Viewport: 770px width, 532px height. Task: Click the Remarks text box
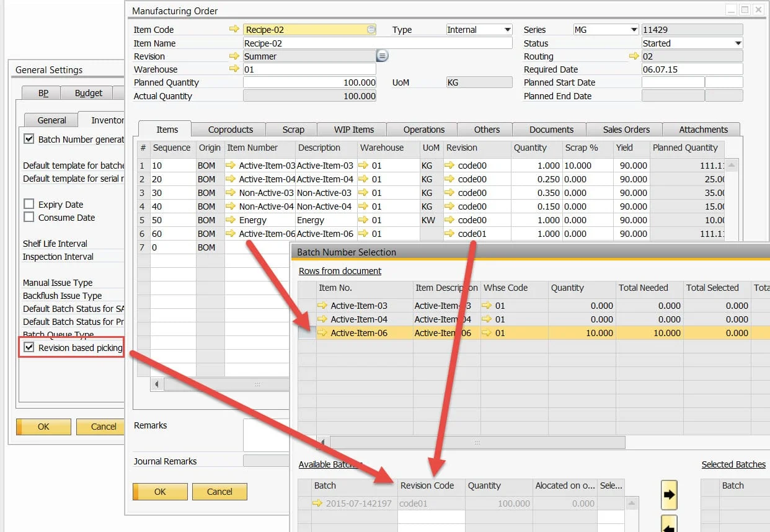click(x=266, y=435)
